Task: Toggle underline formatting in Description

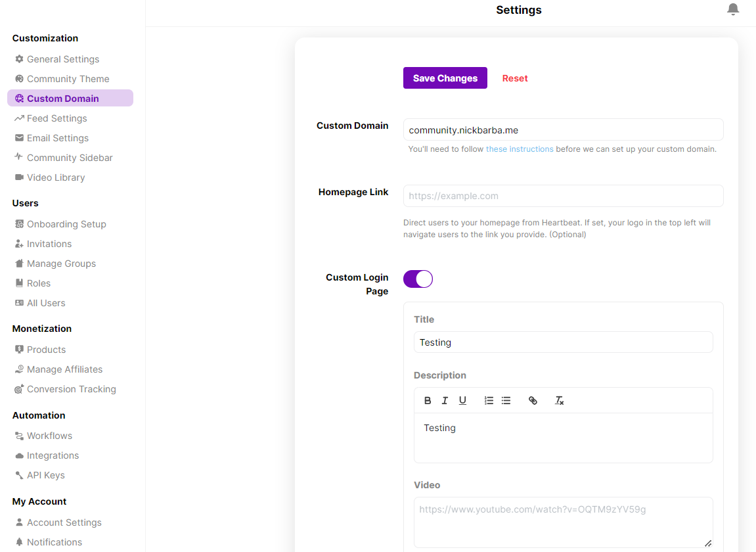Action: pyautogui.click(x=463, y=400)
